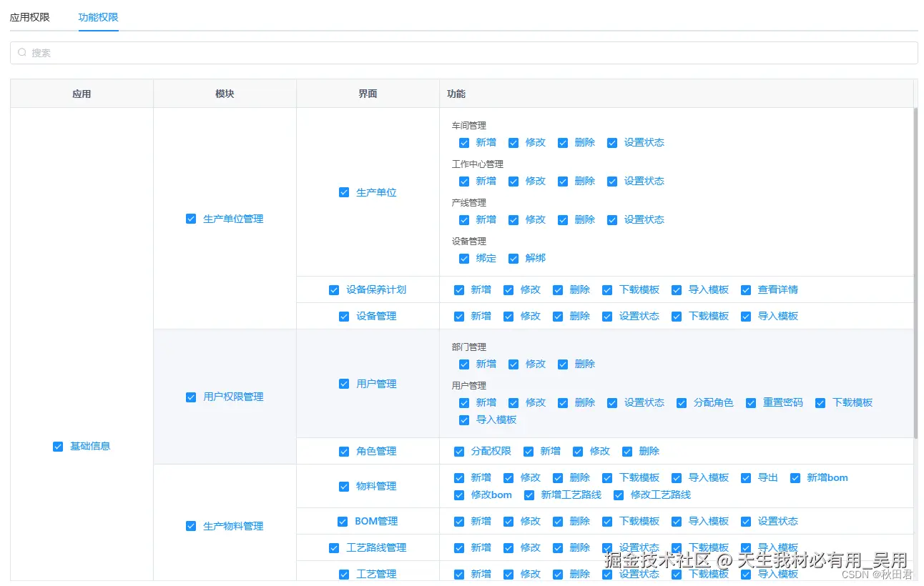Uncheck 删除 under 部门管理
This screenshot has width=924, height=586.
pyautogui.click(x=563, y=364)
